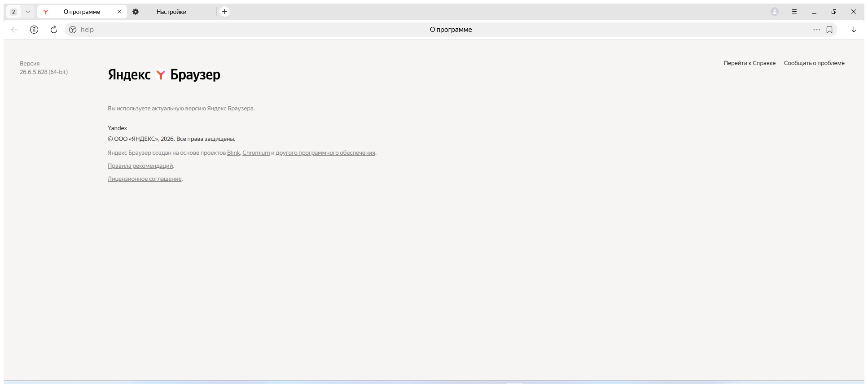Open the Chromium project link
The image size is (868, 384).
click(256, 153)
